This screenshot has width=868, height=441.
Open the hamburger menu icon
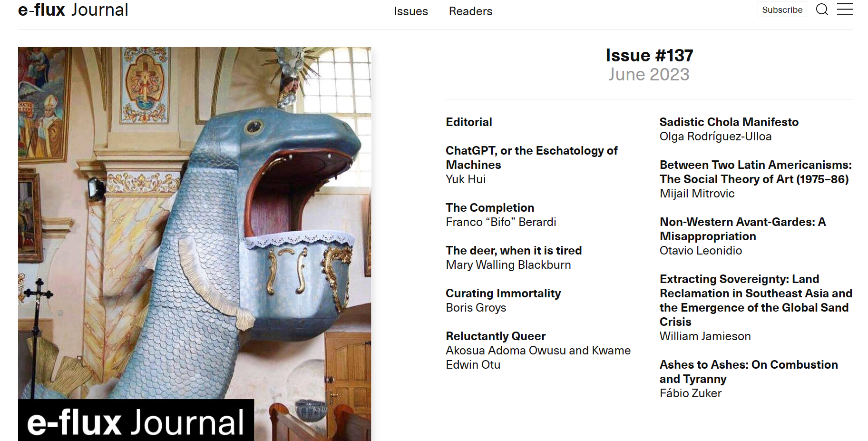point(845,10)
